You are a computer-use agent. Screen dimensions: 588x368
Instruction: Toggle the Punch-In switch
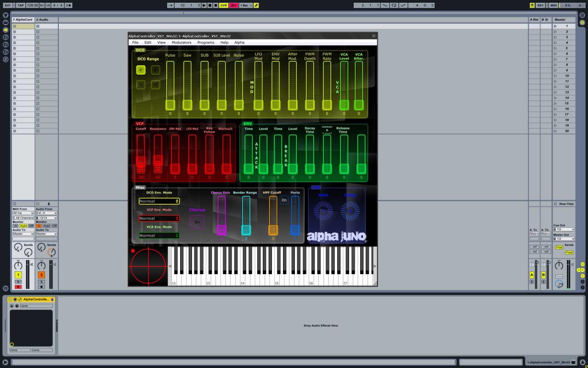[384, 5]
